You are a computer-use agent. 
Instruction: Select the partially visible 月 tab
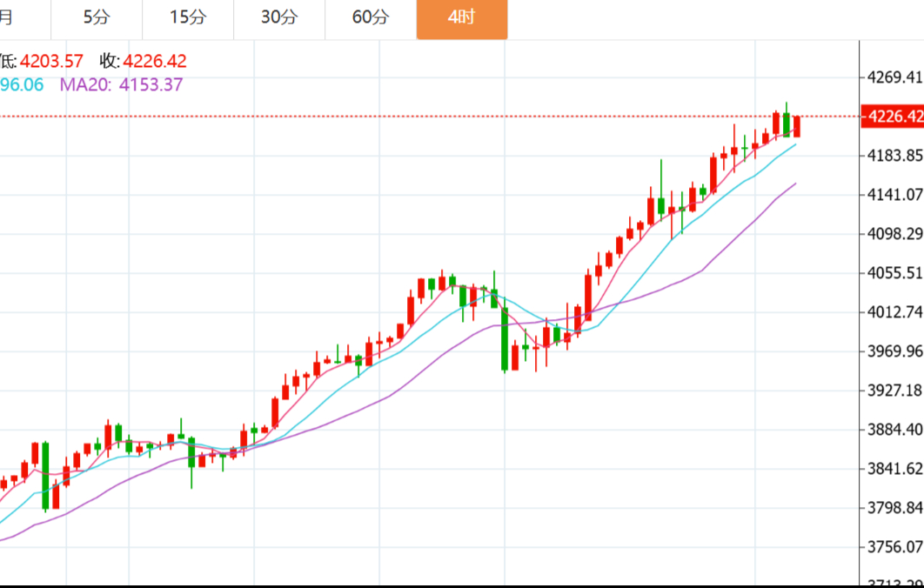click(7, 17)
